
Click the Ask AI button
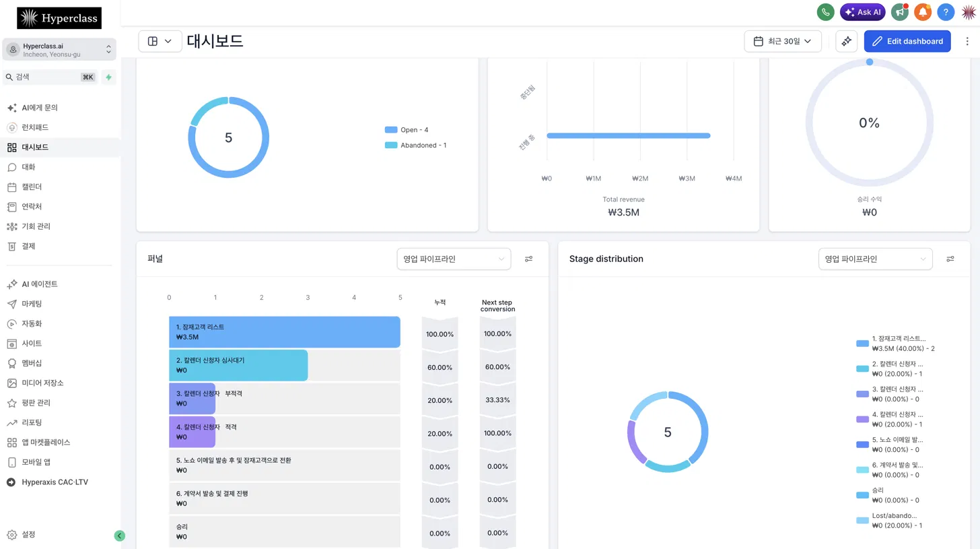(x=863, y=12)
